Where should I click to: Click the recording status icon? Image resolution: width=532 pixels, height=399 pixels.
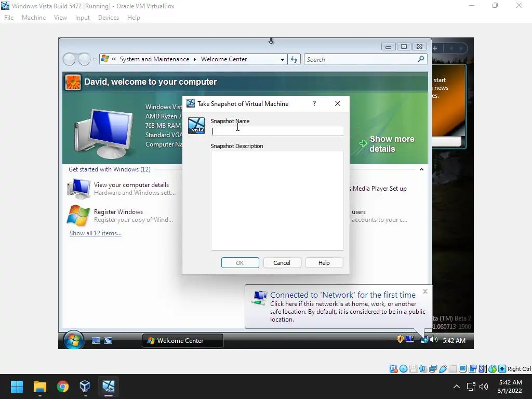click(472, 369)
